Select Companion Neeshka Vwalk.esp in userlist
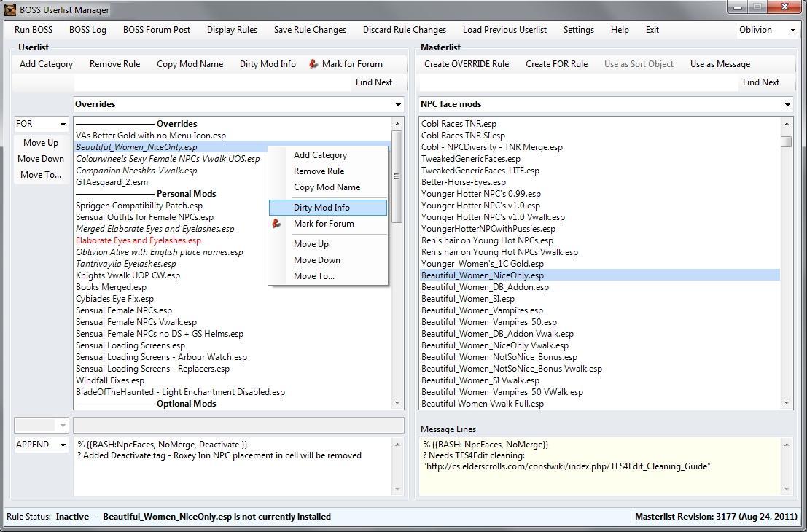The width and height of the screenshot is (807, 532). [x=136, y=171]
